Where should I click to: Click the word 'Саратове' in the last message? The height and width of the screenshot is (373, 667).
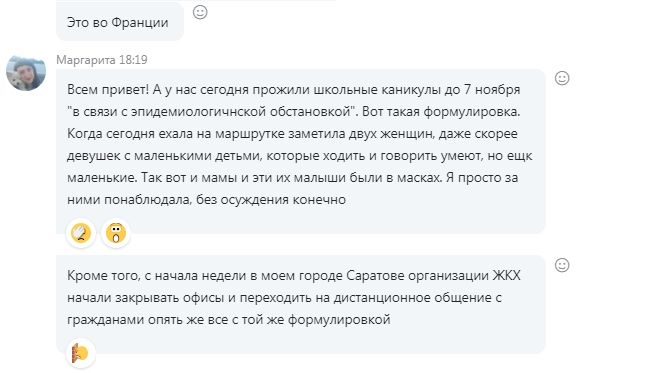(x=375, y=276)
